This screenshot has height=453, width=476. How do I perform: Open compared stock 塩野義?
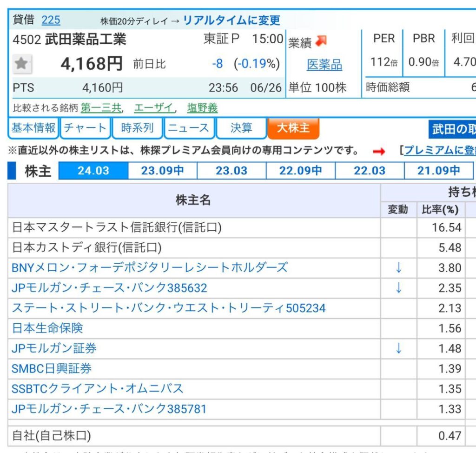point(202,108)
